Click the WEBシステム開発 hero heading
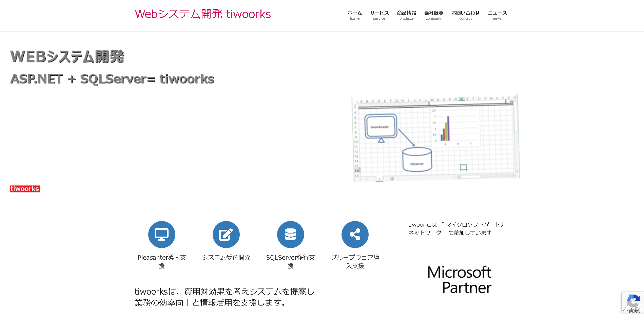The image size is (644, 316). pyautogui.click(x=67, y=57)
